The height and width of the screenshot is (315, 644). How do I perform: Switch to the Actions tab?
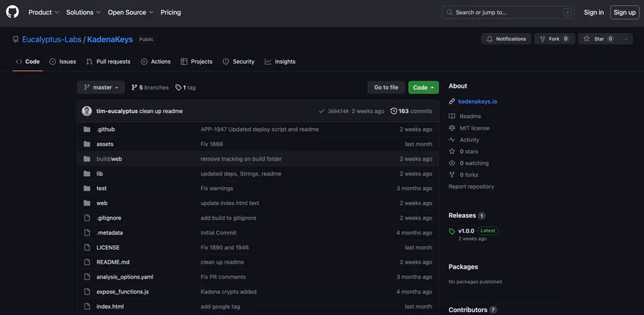click(x=156, y=62)
